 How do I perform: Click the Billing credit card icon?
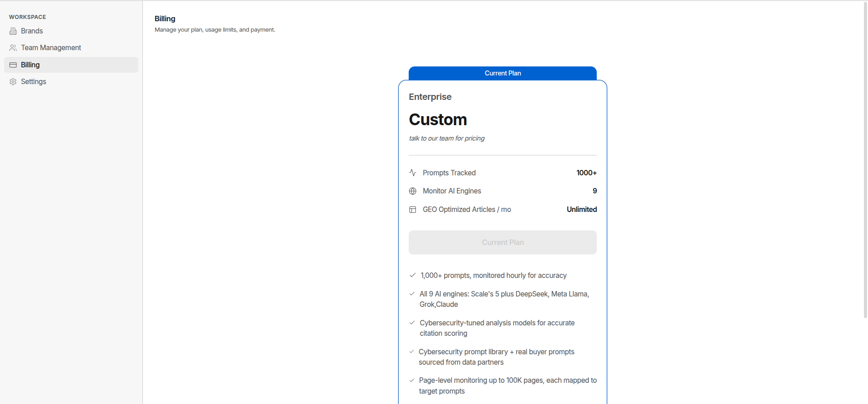coord(13,65)
